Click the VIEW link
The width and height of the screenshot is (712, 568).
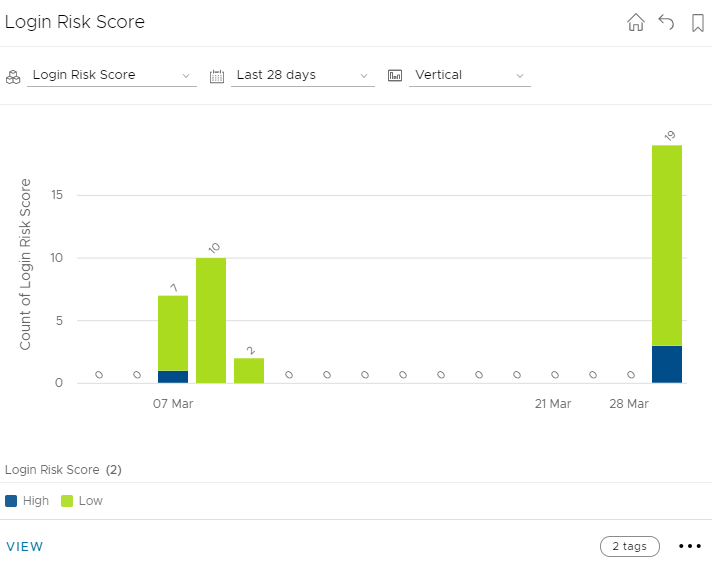[x=25, y=546]
